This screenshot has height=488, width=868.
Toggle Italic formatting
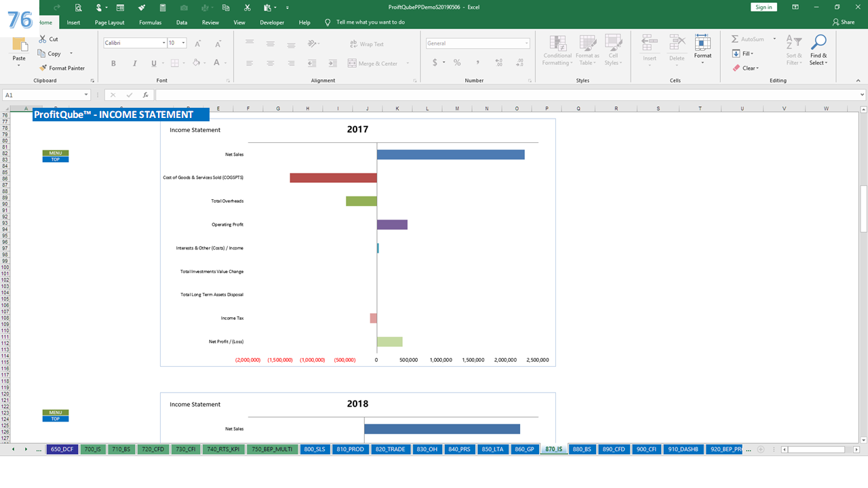(x=134, y=63)
